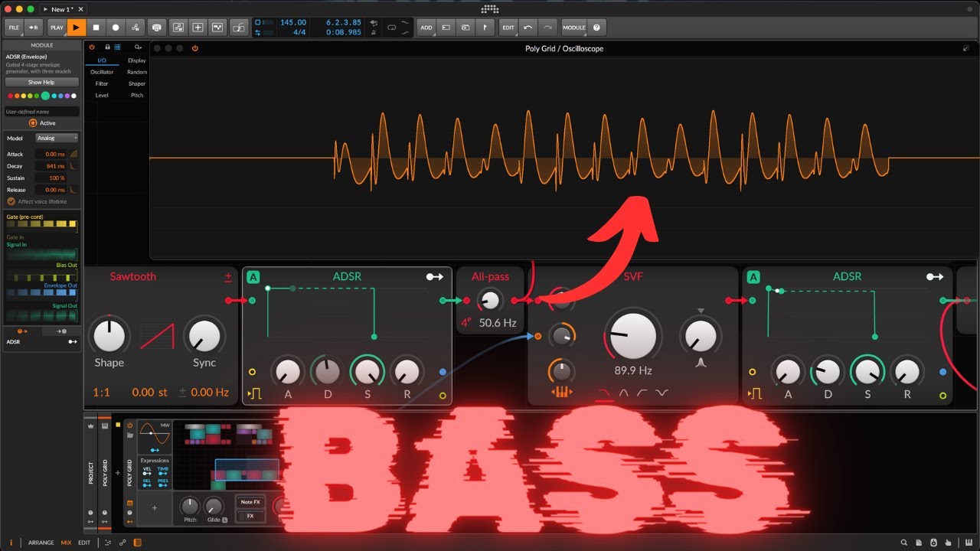The image size is (980, 551).
Task: Select the Level module category
Action: [102, 96]
